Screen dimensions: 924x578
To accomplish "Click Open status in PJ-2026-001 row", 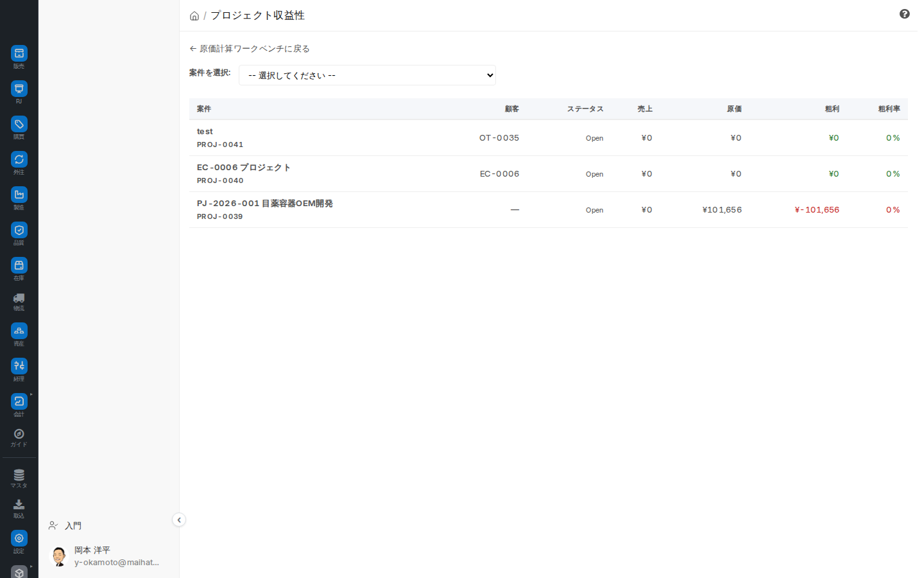I will [x=594, y=210].
